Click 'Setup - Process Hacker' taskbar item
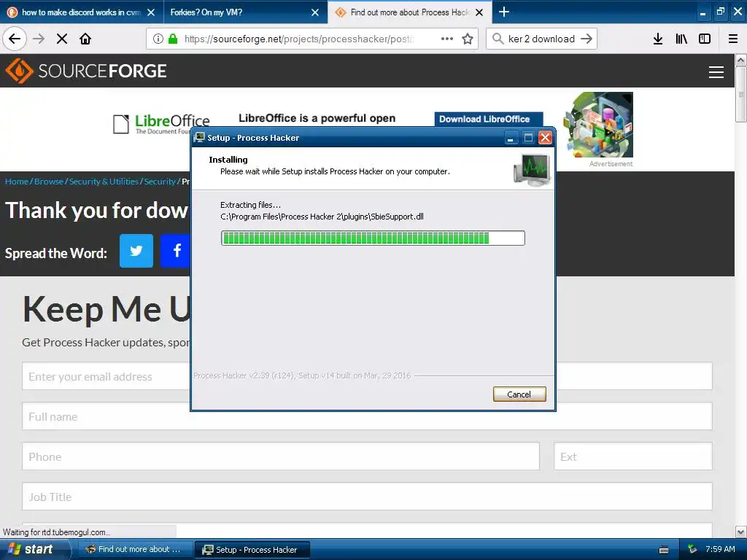Image resolution: width=747 pixels, height=560 pixels. [252, 550]
